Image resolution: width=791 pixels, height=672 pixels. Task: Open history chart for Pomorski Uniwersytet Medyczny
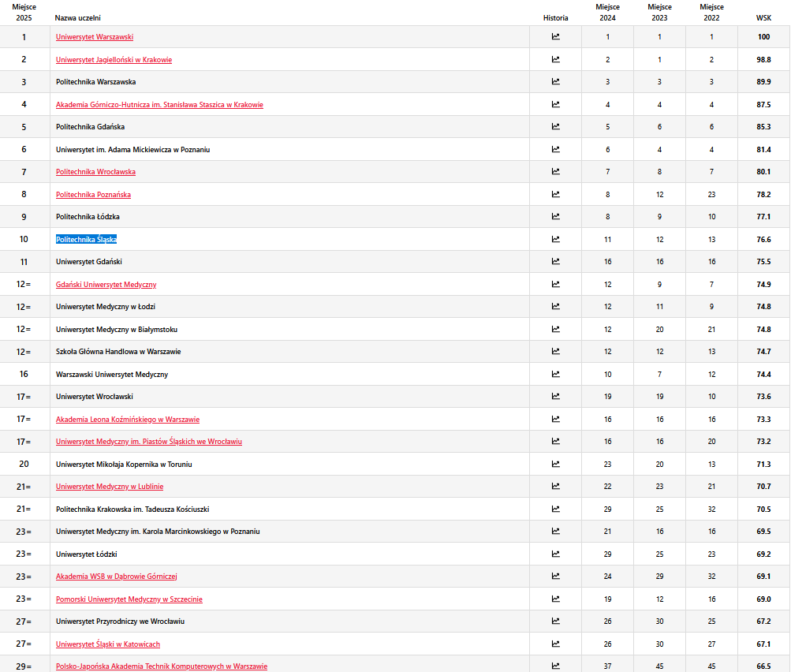coord(555,599)
